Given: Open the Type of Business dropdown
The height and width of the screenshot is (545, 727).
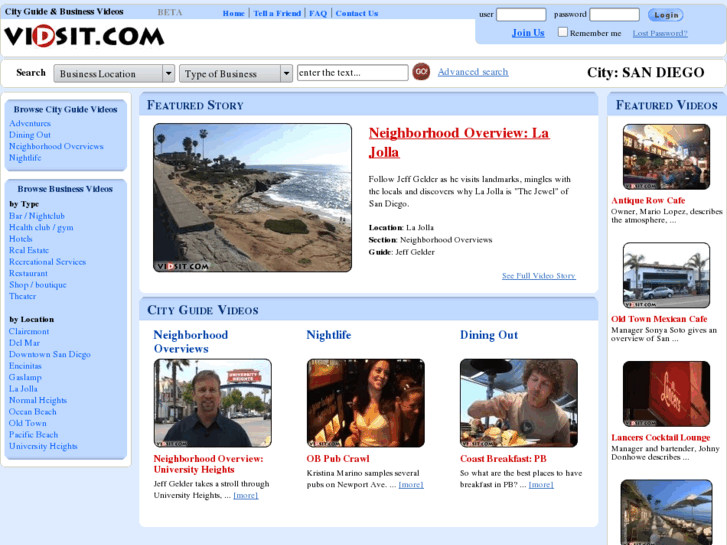Looking at the screenshot, I should (236, 73).
